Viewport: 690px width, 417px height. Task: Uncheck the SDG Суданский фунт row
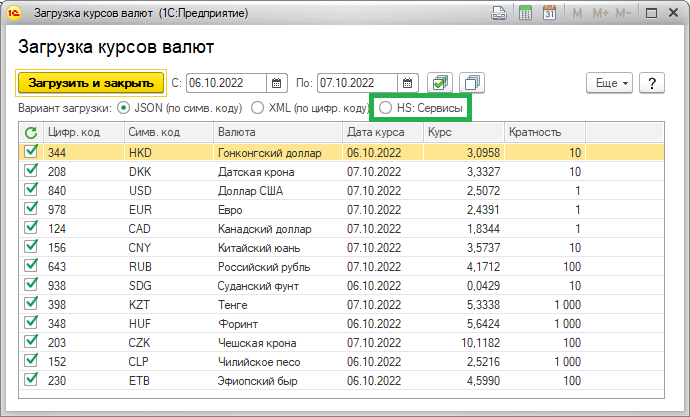tap(31, 285)
